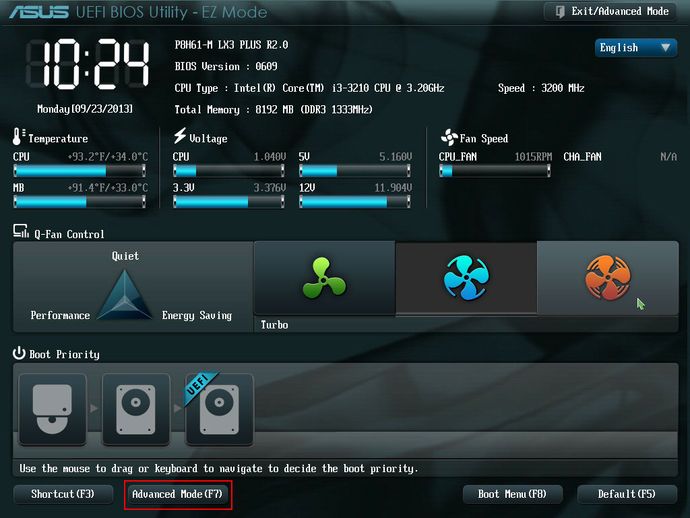Click the optical drive boot device icon
690x518 pixels.
pyautogui.click(x=52, y=409)
